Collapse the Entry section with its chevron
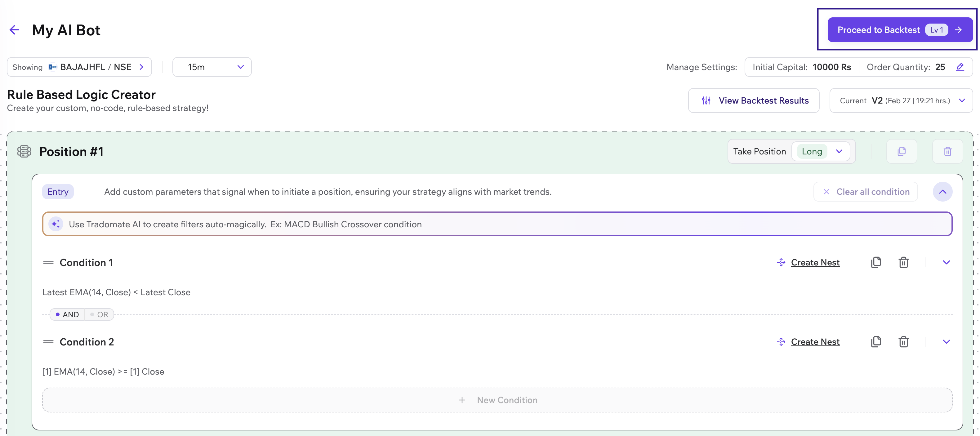Viewport: 980px width, 436px height. 942,192
